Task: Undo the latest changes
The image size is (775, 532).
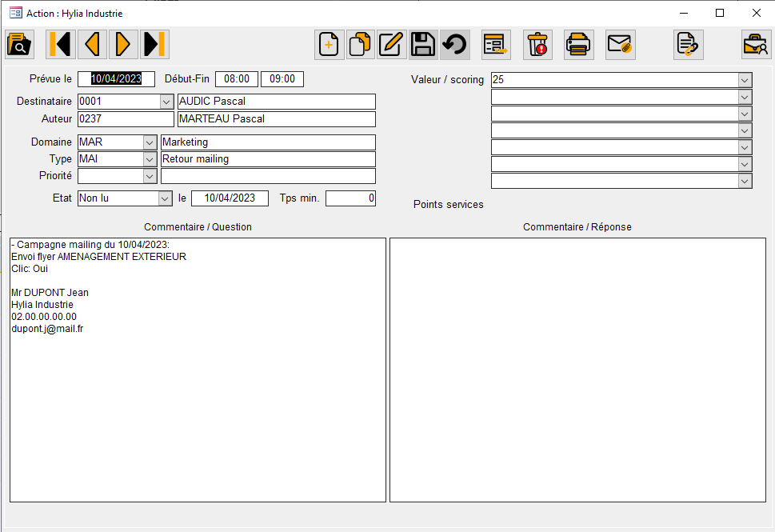Action: click(454, 44)
